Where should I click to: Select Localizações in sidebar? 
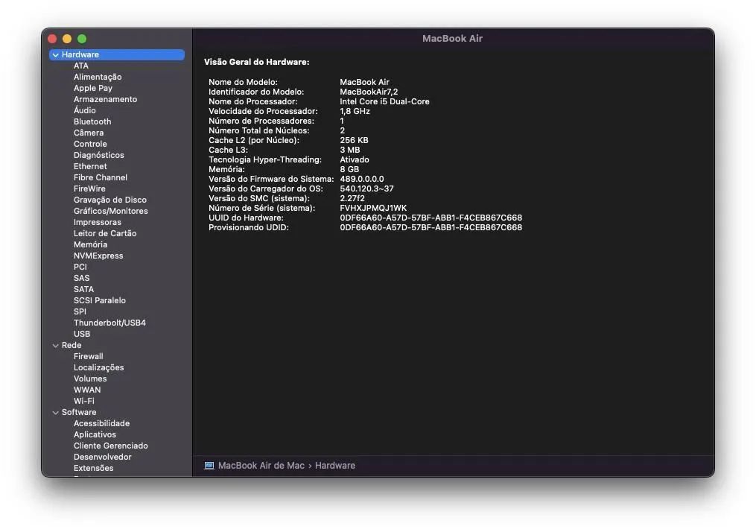tap(98, 367)
